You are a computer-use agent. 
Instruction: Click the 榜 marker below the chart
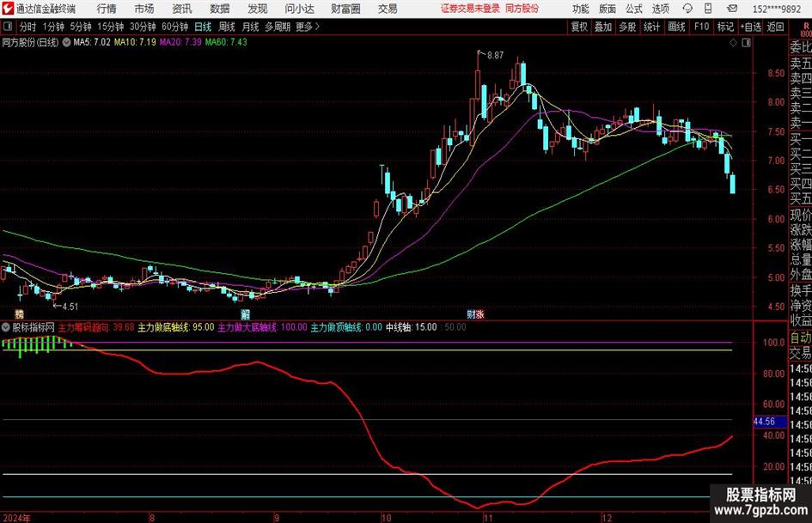pyautogui.click(x=19, y=313)
